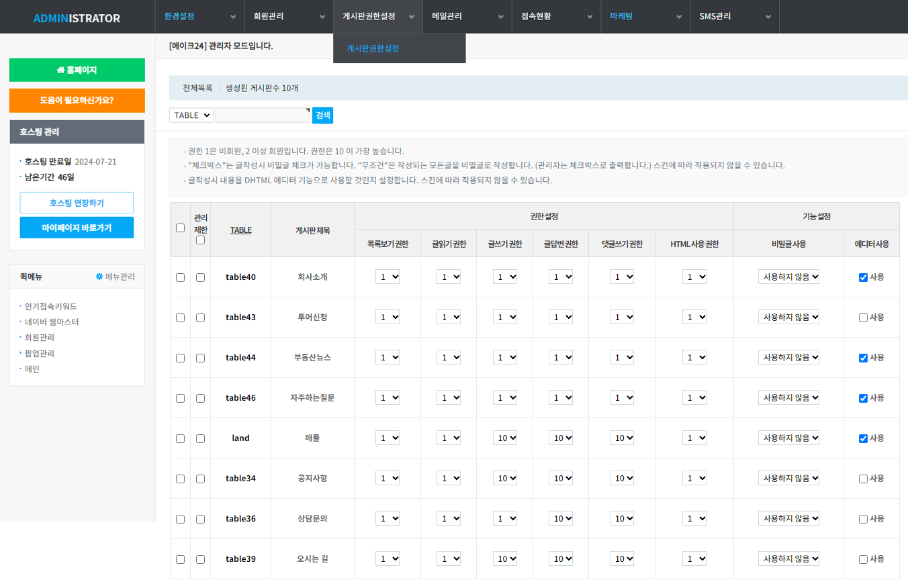
Task: Click the home icon on 홈페이지 button
Action: point(60,70)
